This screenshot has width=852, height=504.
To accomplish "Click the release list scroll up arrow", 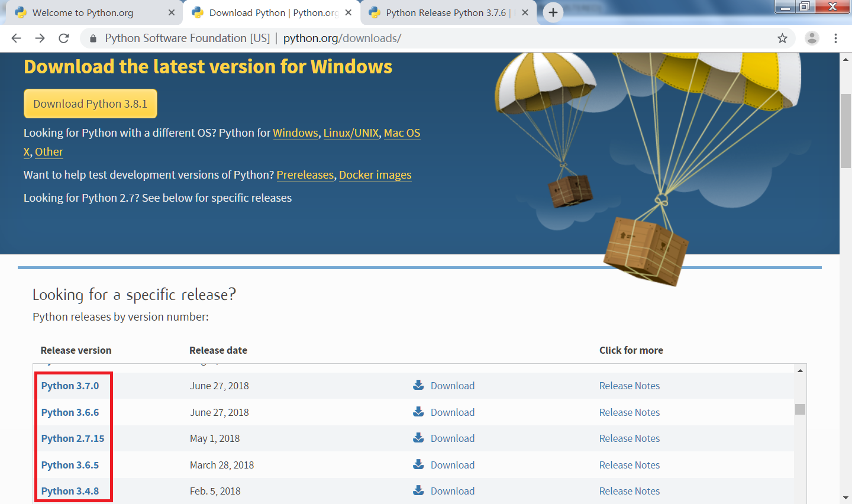I will 800,370.
